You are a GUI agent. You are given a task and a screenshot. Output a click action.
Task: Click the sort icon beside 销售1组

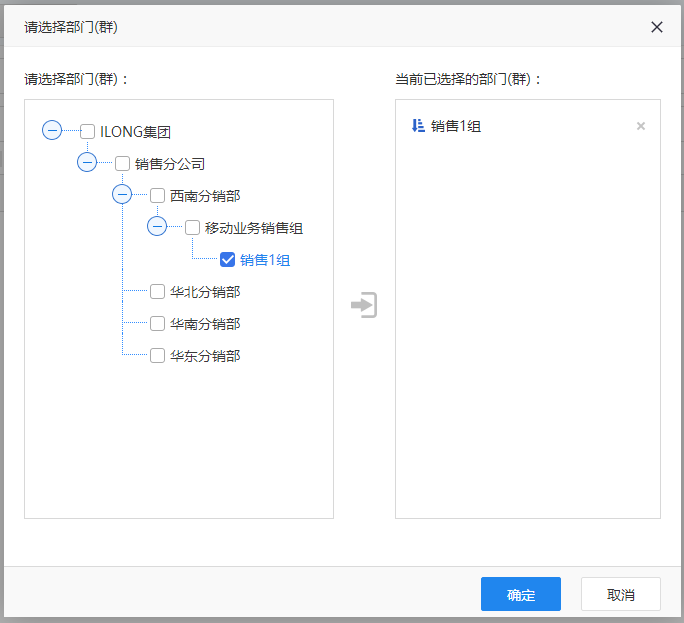[418, 126]
